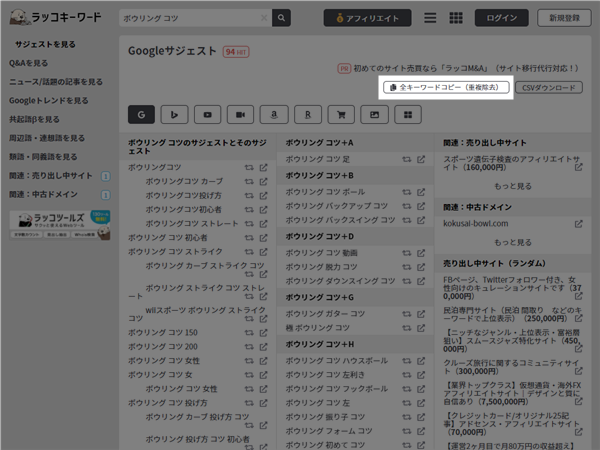Viewport: 600px width, 450px height.
Task: Click re-search icon for ボウリングコツ初心者
Action: pyautogui.click(x=249, y=210)
